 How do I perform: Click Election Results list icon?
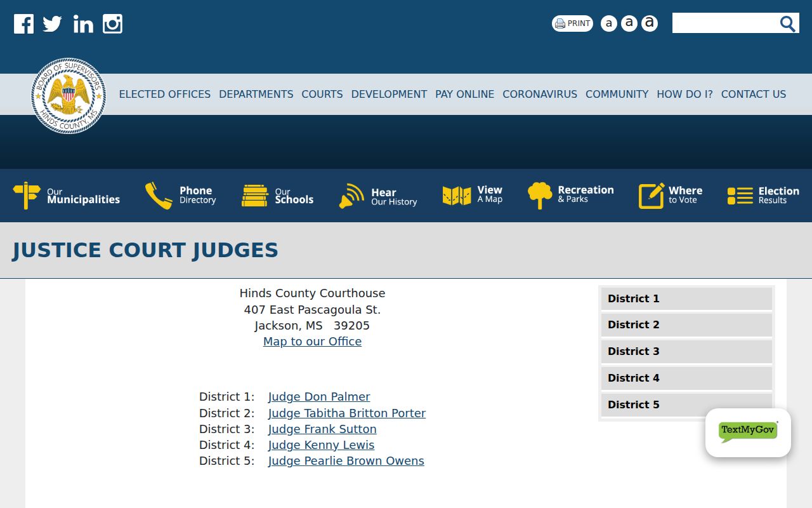[740, 196]
